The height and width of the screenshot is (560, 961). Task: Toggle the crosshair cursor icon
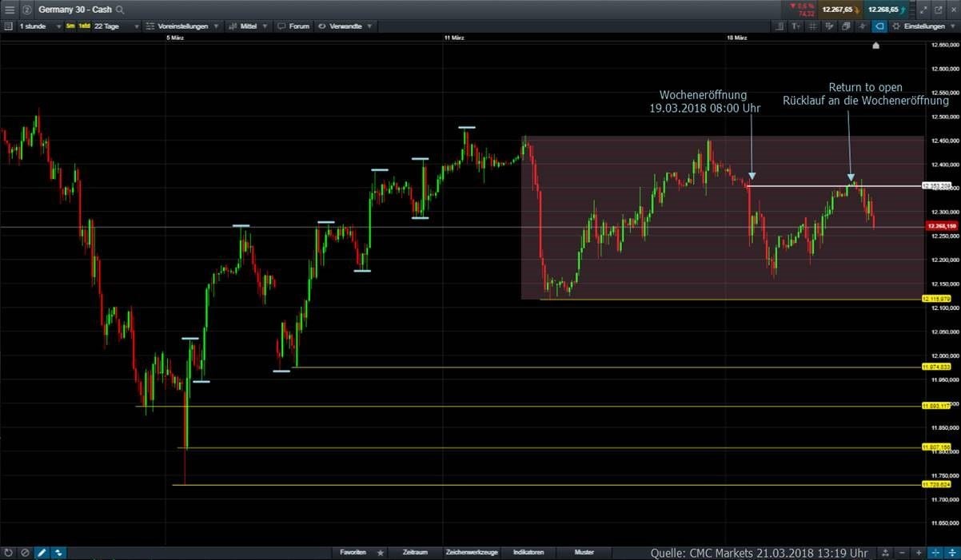[x=935, y=552]
